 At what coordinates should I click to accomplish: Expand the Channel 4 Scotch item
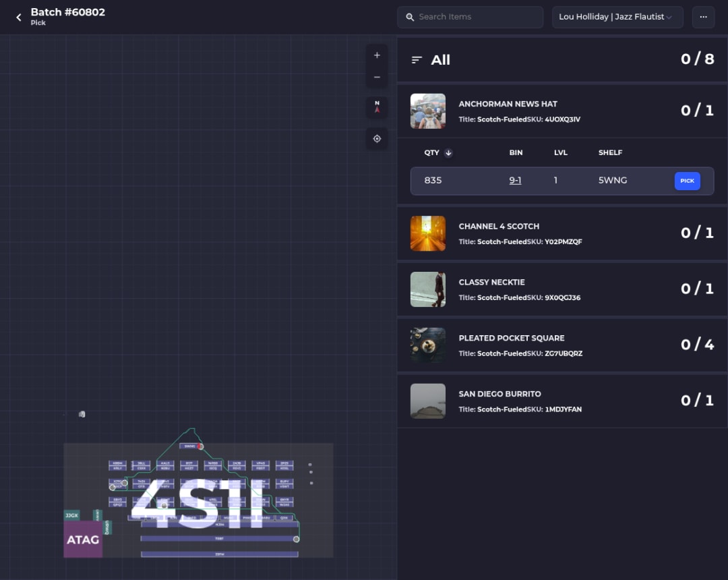tap(562, 233)
